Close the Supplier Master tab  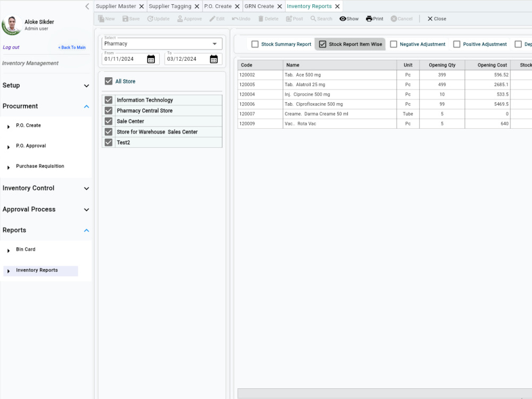pyautogui.click(x=142, y=6)
